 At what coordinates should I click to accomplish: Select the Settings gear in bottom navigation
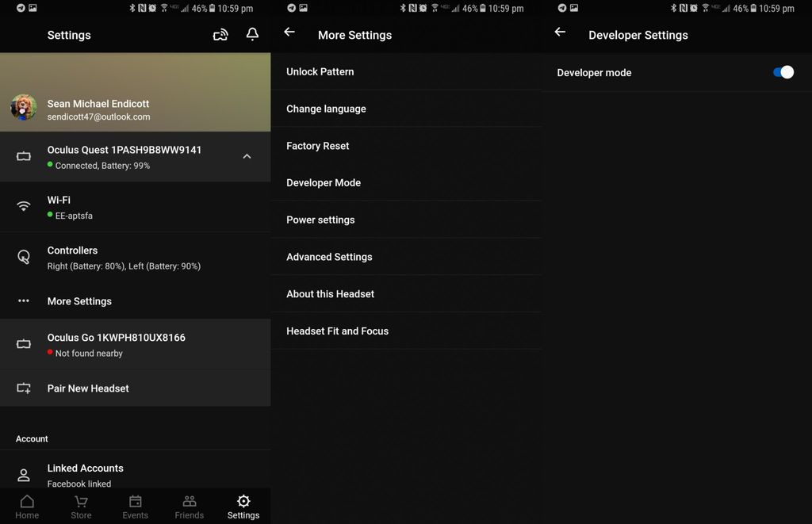click(x=243, y=506)
